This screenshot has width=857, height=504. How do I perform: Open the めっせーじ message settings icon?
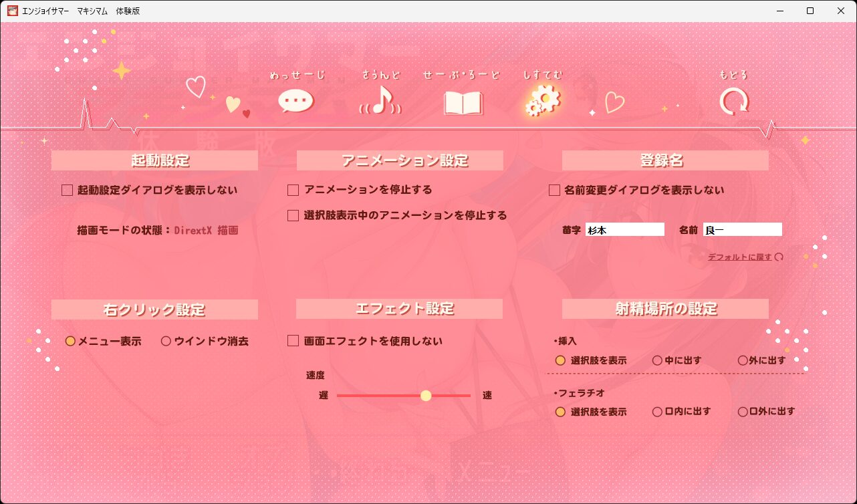tap(295, 101)
